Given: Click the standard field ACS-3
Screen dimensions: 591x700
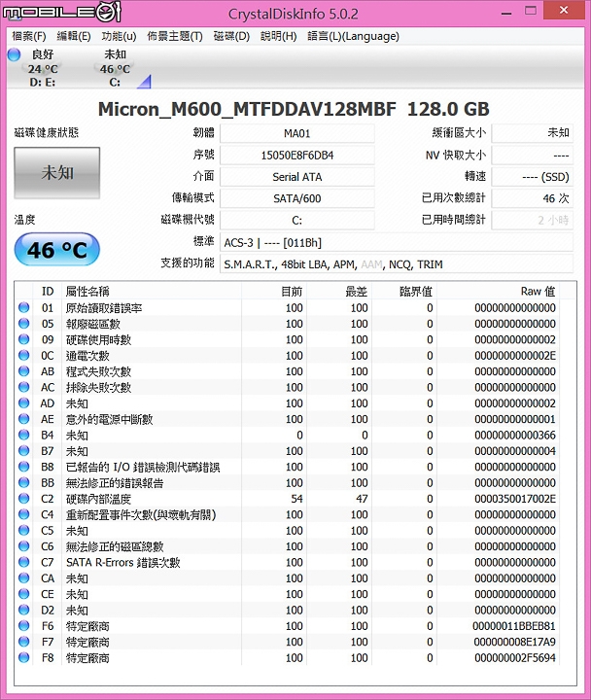Looking at the screenshot, I should [397, 242].
